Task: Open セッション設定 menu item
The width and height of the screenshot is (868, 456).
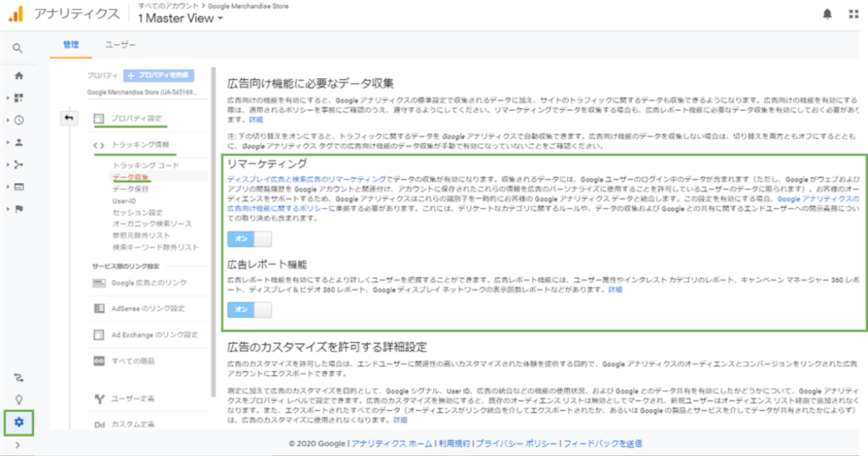Action: coord(138,213)
